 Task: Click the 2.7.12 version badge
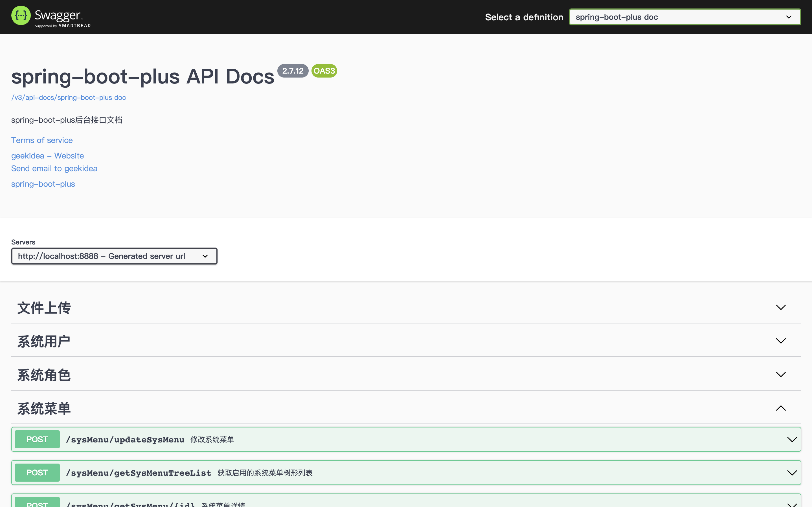293,71
